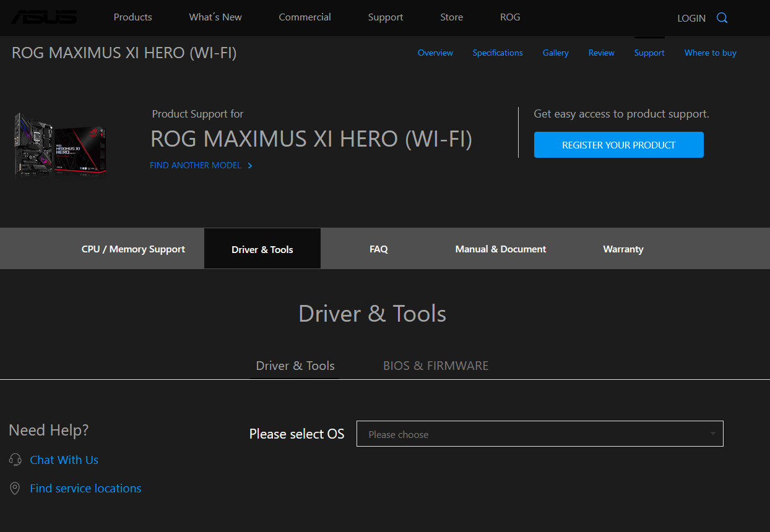Switch to CPU / Memory Support tab
770x532 pixels.
point(133,249)
